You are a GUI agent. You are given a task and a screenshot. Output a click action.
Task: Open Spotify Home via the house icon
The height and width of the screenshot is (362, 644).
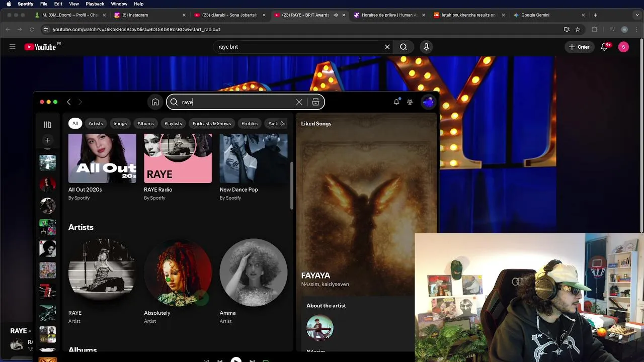click(155, 102)
